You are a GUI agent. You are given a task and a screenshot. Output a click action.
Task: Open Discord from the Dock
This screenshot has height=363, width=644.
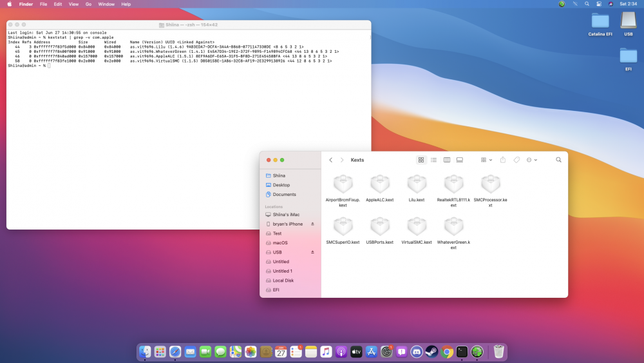click(x=417, y=352)
